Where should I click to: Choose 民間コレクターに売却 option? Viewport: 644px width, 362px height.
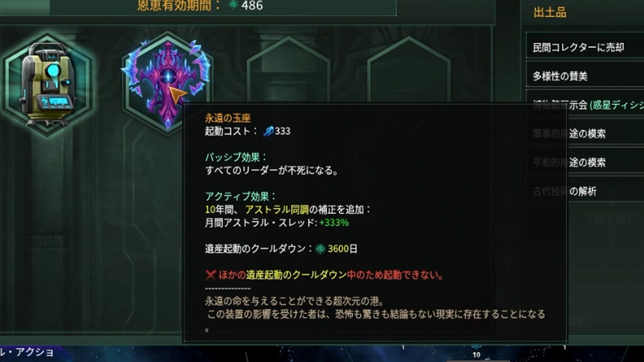point(585,48)
